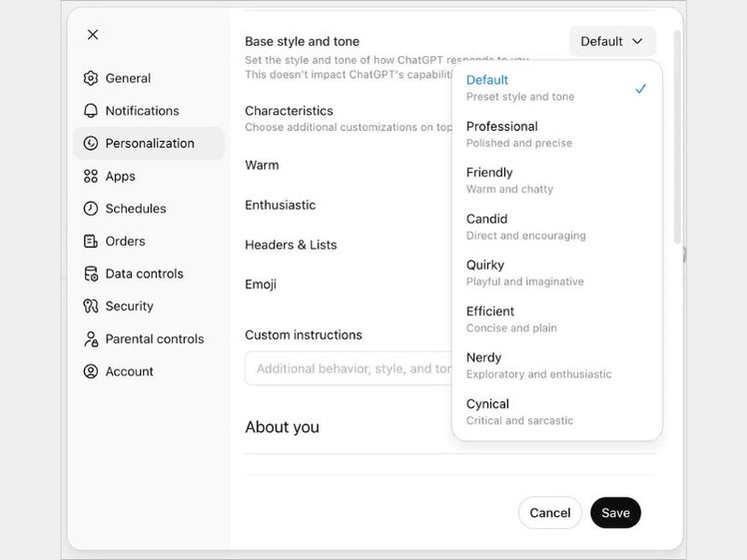Click the Account profile icon
The image size is (747, 560).
[91, 371]
